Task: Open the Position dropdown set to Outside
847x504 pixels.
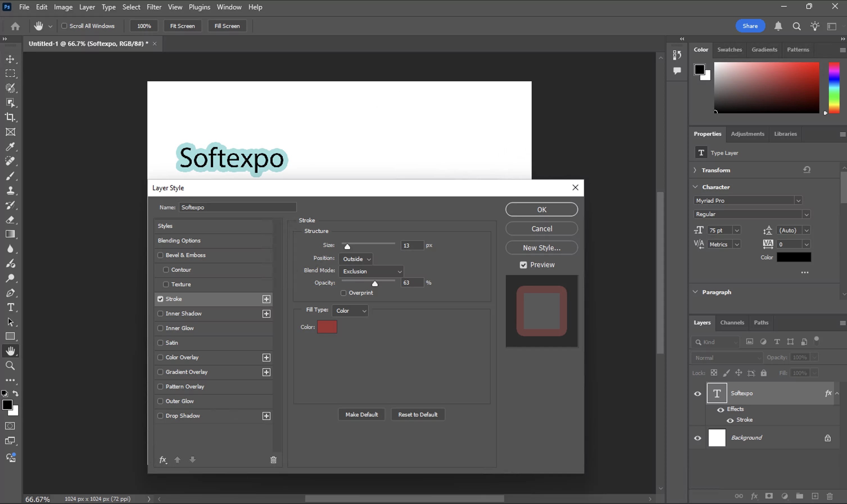Action: [355, 258]
